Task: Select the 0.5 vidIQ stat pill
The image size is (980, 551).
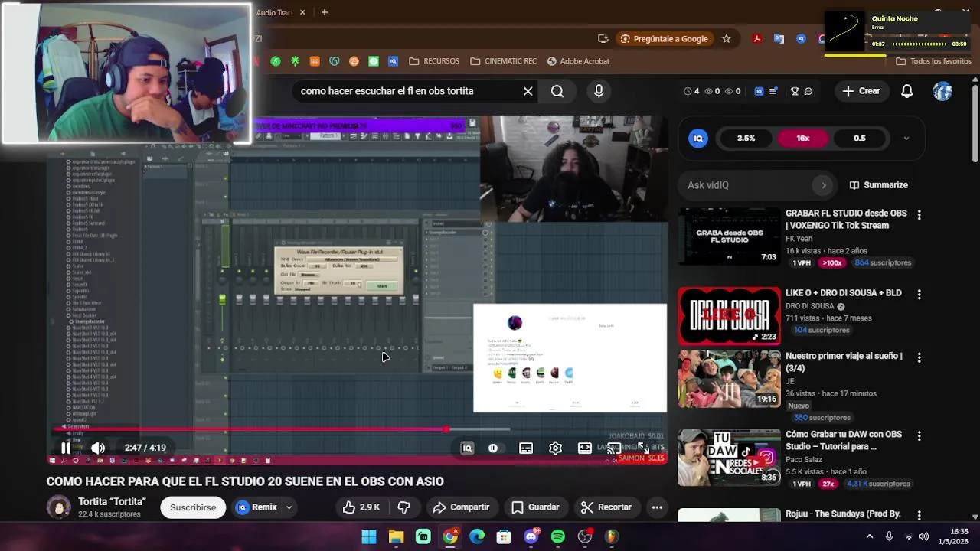Action: point(860,139)
